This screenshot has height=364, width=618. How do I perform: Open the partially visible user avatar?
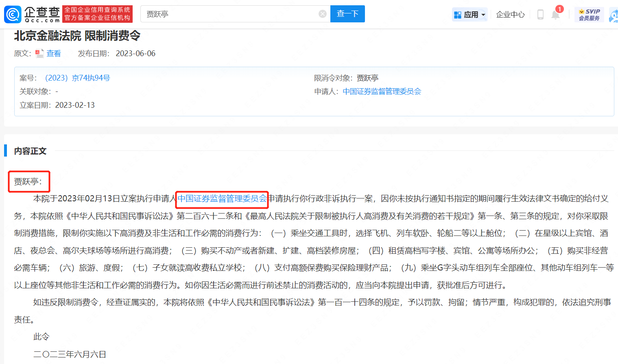[x=614, y=15]
